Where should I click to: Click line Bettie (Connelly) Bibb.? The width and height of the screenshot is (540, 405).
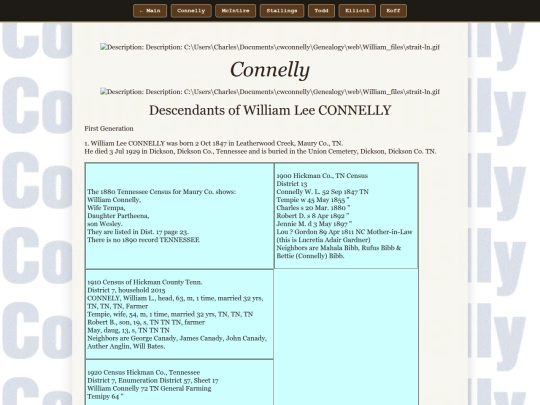click(x=310, y=256)
